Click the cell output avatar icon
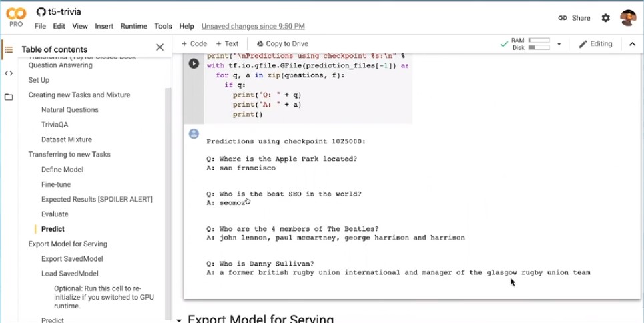644x323 pixels. (x=194, y=133)
